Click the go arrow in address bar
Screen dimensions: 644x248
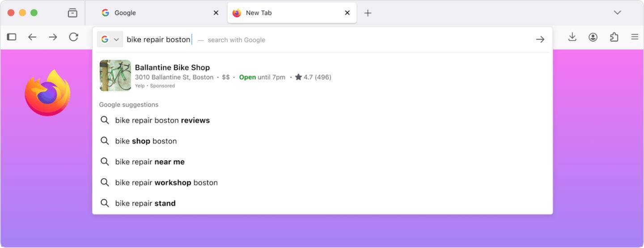pos(540,39)
